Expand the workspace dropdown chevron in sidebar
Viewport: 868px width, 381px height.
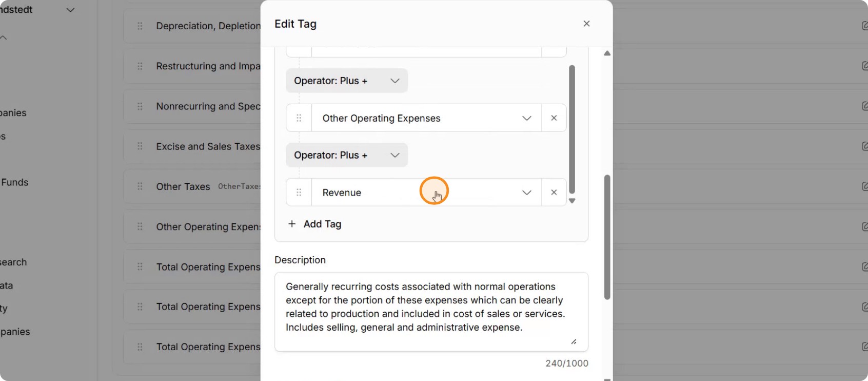[x=71, y=10]
